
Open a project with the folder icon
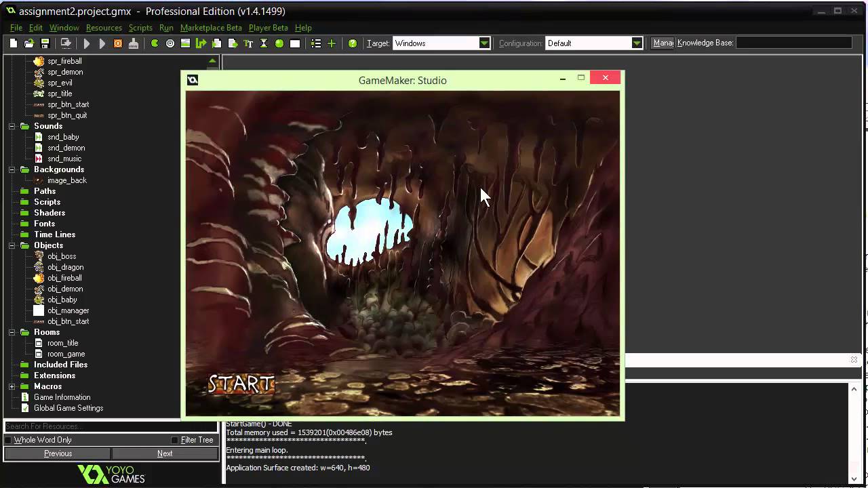click(x=29, y=43)
